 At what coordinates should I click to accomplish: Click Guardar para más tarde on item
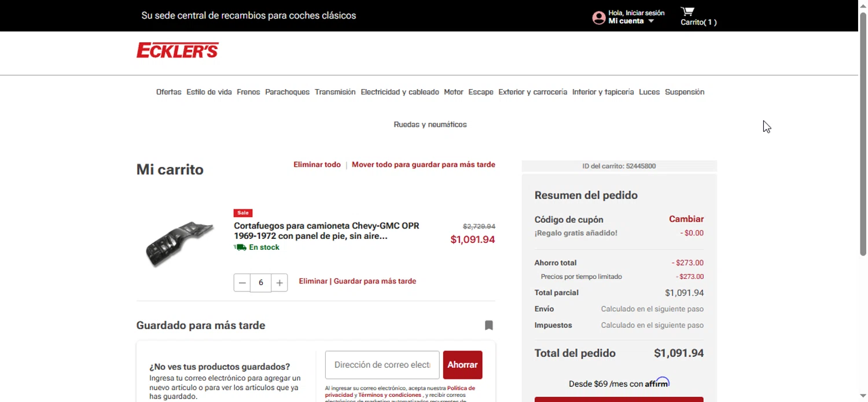[375, 281]
